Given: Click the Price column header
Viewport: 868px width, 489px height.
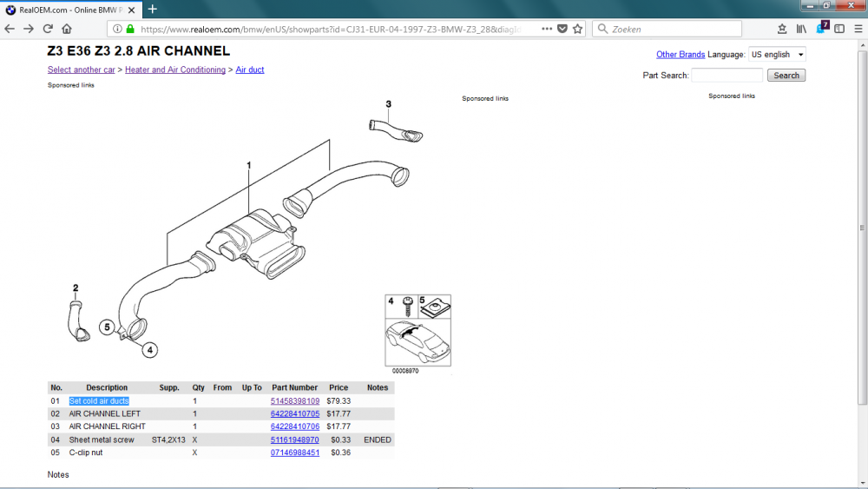Looking at the screenshot, I should (x=339, y=387).
